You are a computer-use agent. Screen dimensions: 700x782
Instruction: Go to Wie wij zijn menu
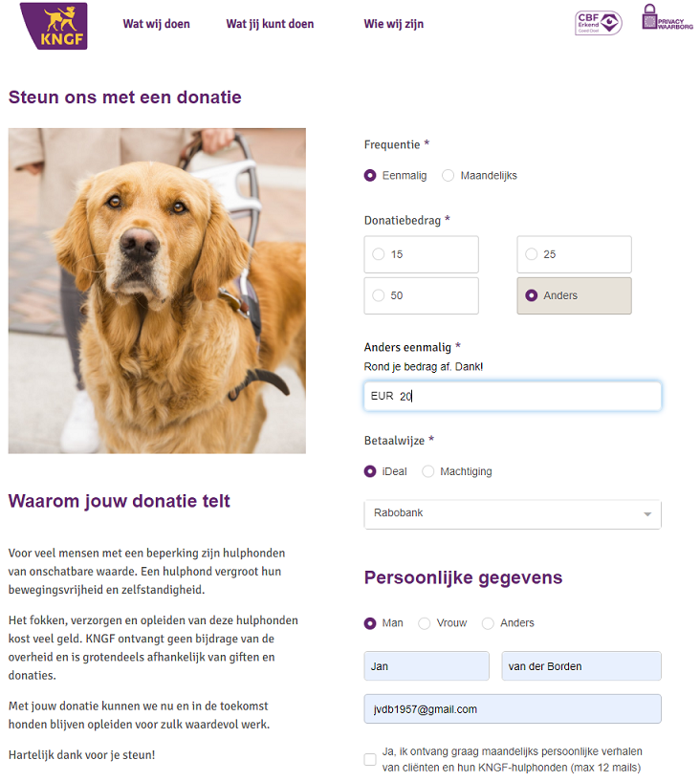[394, 24]
